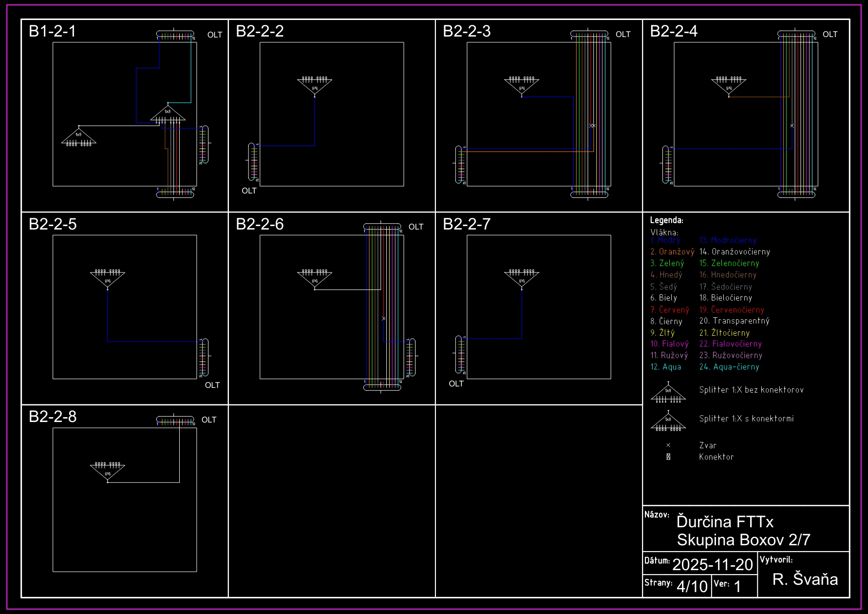Select the splitter symbol in box B2-2-5
This screenshot has height=614, width=868.
click(x=108, y=279)
